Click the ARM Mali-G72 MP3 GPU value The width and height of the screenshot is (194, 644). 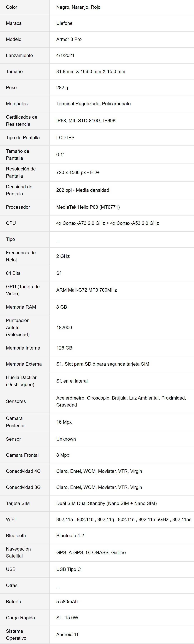(x=87, y=290)
